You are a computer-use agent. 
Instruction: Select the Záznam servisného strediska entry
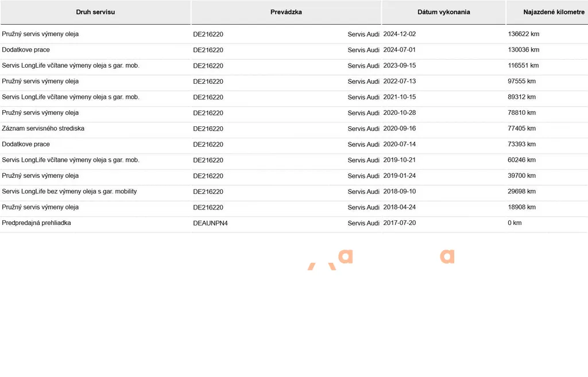pos(43,128)
